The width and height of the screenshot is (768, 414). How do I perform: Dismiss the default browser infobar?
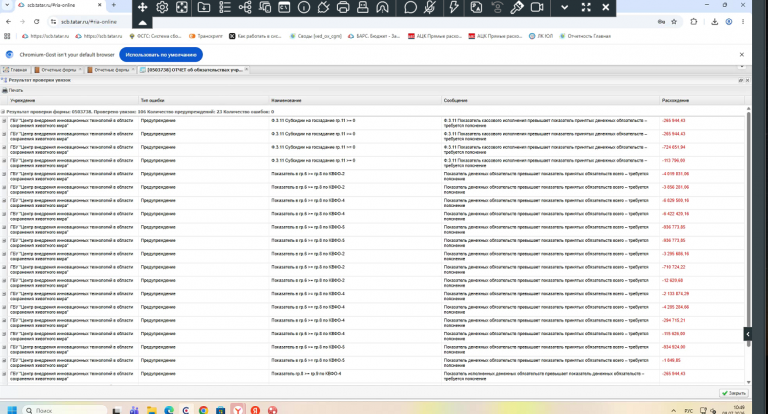[x=742, y=54]
